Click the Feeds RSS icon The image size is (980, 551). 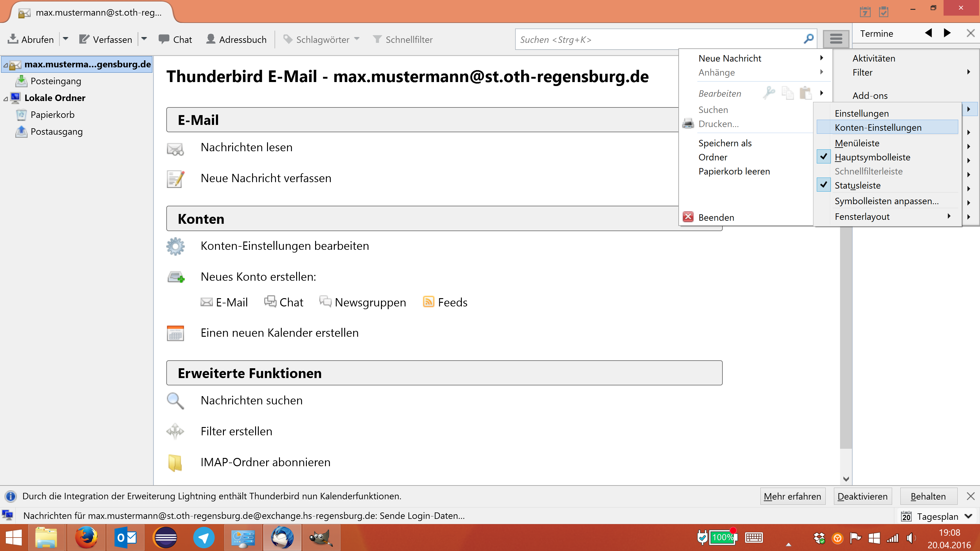(x=428, y=302)
